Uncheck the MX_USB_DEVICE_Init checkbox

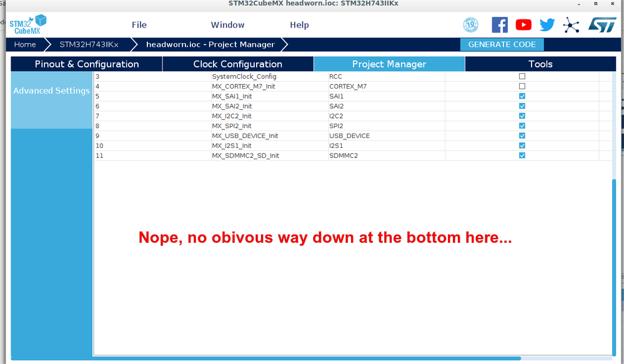point(522,135)
